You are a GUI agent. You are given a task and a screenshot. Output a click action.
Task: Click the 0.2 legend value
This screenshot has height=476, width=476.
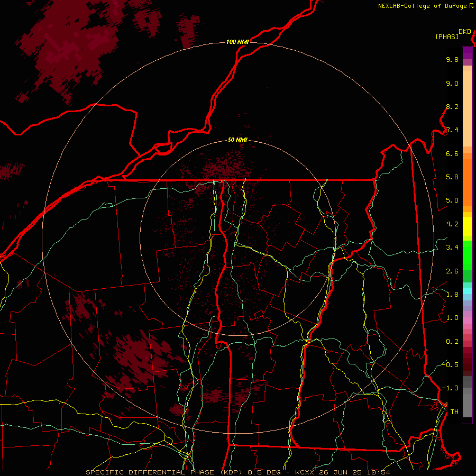pos(452,342)
